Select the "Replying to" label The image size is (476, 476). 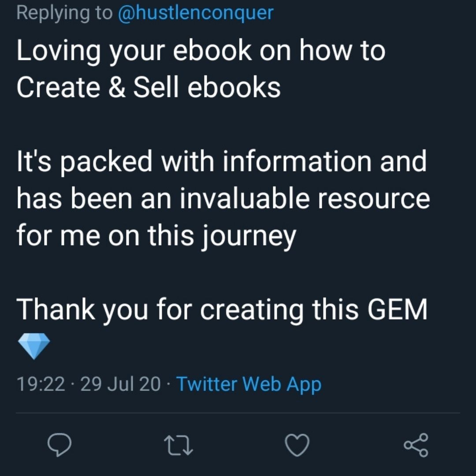[x=64, y=13]
